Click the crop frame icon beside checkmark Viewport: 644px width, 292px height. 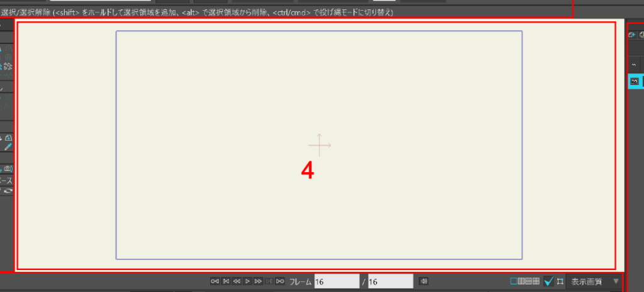pyautogui.click(x=559, y=281)
